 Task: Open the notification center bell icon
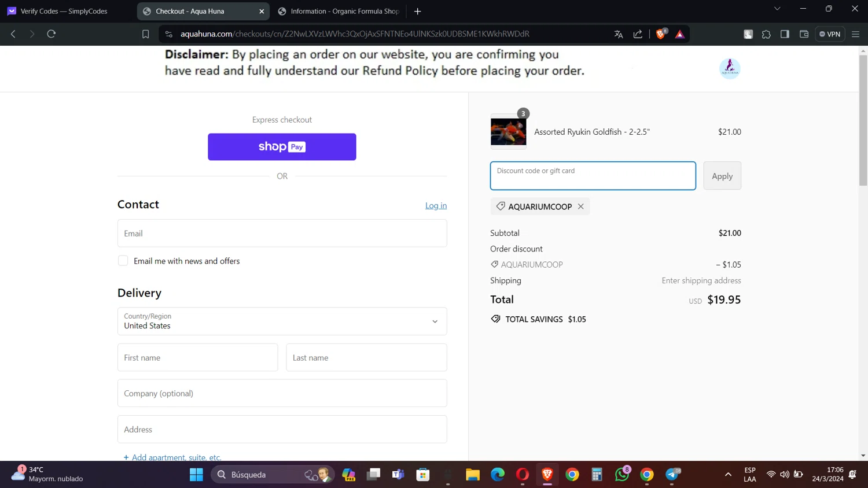click(x=853, y=475)
